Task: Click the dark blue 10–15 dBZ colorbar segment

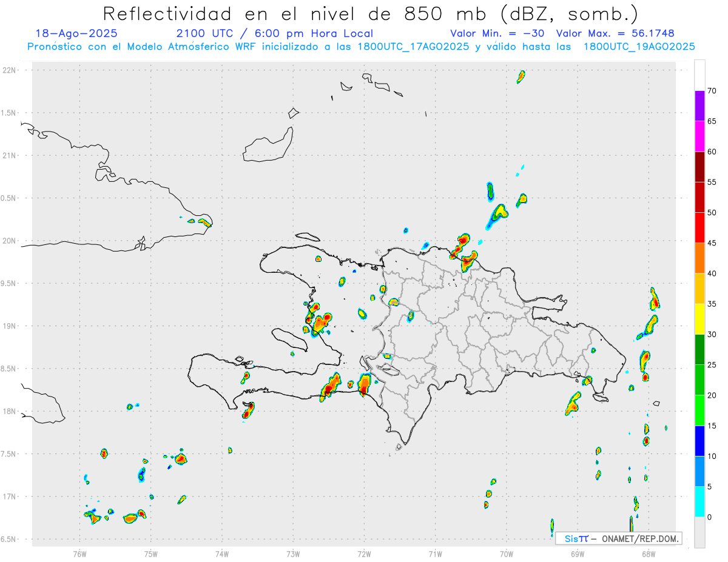Action: (x=699, y=441)
